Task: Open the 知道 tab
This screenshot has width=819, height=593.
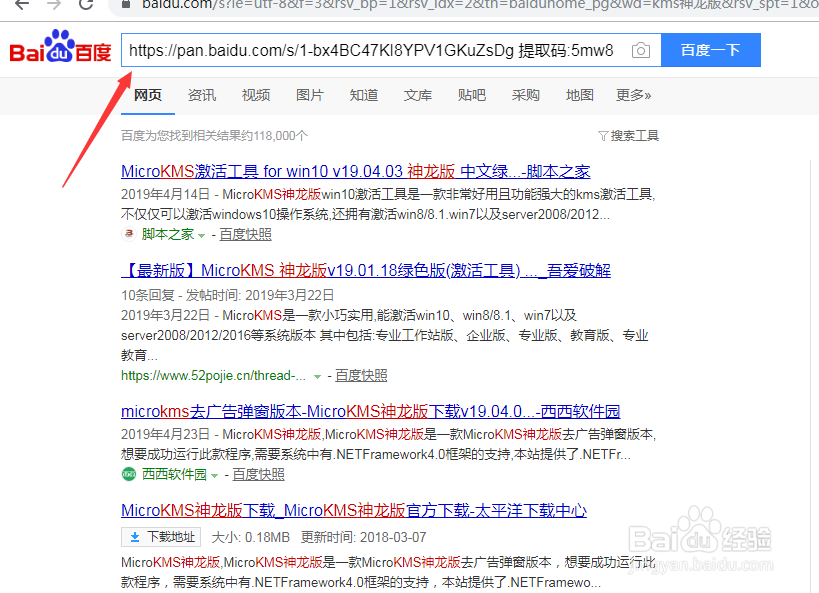Action: [x=364, y=95]
